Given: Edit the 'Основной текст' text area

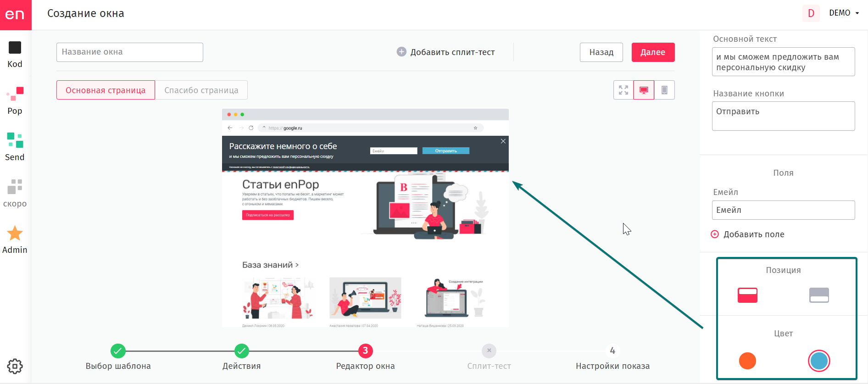Looking at the screenshot, I should point(783,62).
